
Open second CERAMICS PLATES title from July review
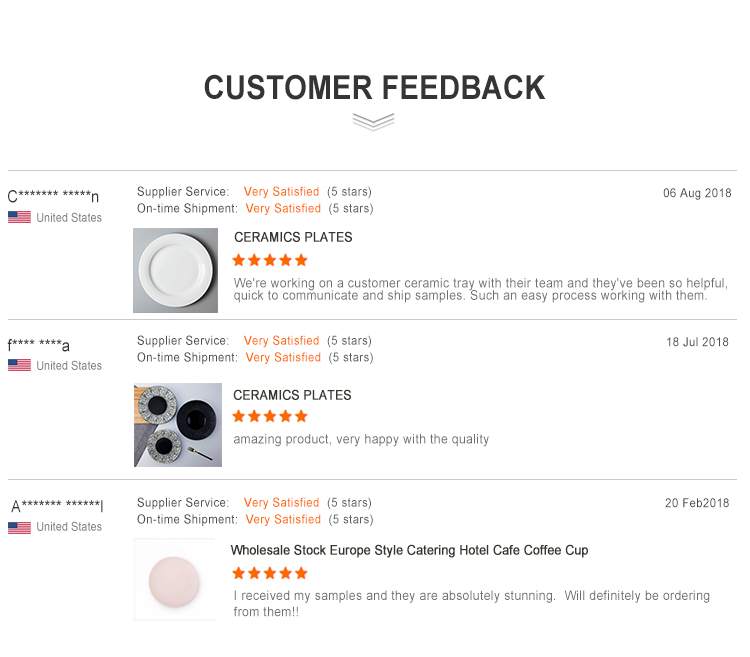(x=292, y=395)
